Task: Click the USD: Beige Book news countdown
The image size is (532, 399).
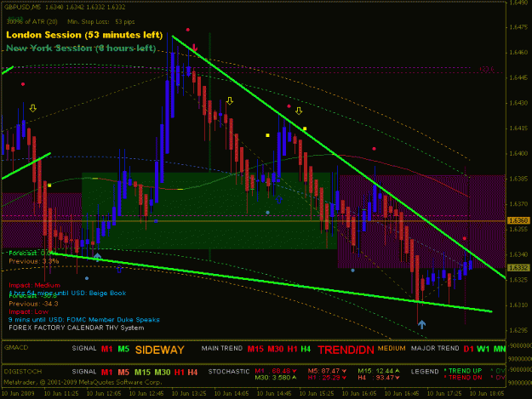Action: coord(67,293)
